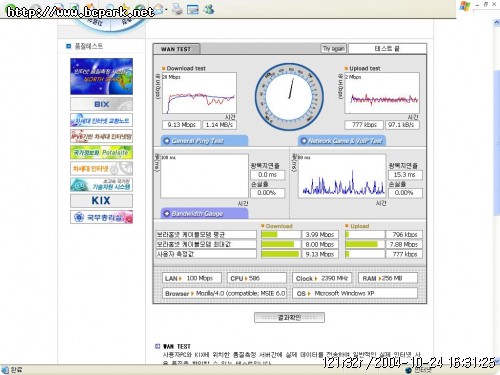Click the square icon beside bottom WAN TEST heading

coord(158,346)
